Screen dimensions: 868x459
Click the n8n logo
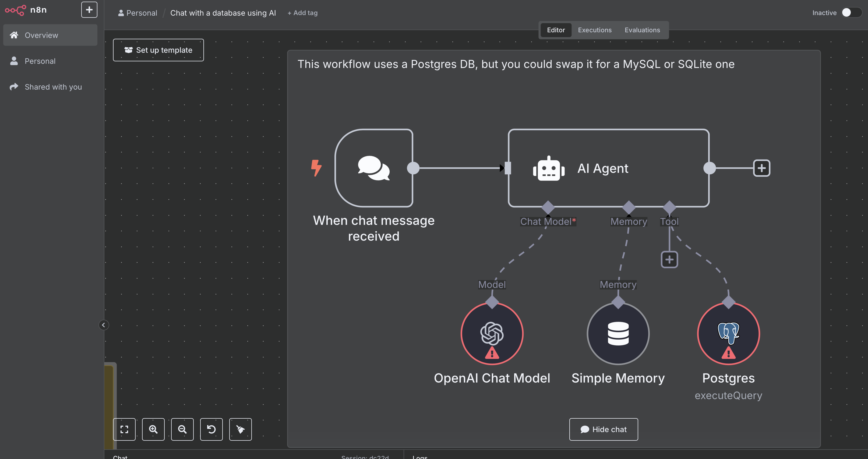pos(26,10)
